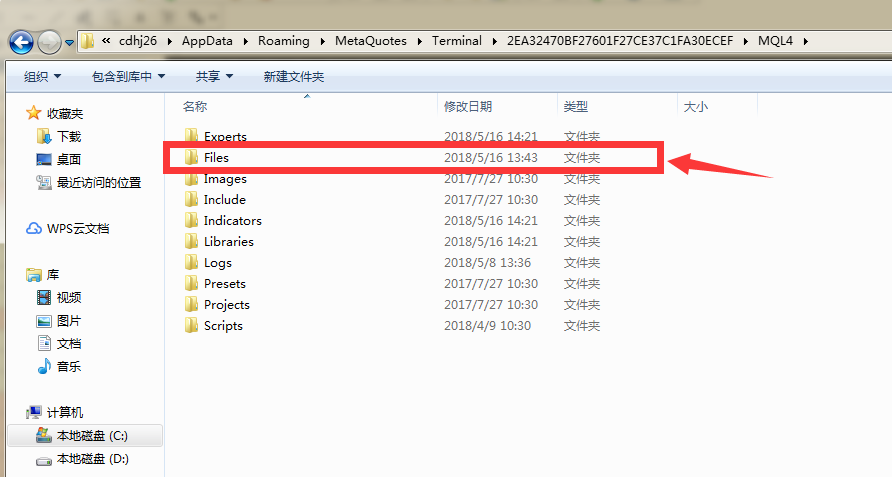Viewport: 892px width, 477px height.
Task: Open 桌面 in the favorites sidebar
Action: point(59,159)
